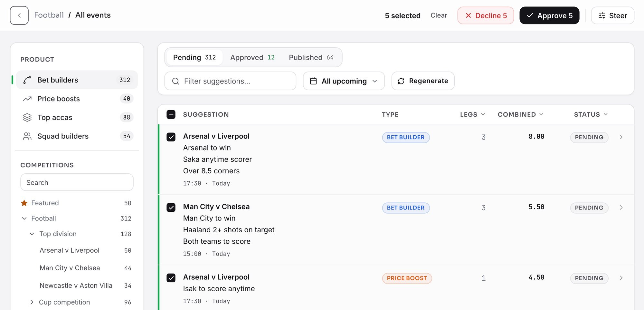The width and height of the screenshot is (644, 310).
Task: Open the All upcoming date dropdown
Action: (x=344, y=81)
